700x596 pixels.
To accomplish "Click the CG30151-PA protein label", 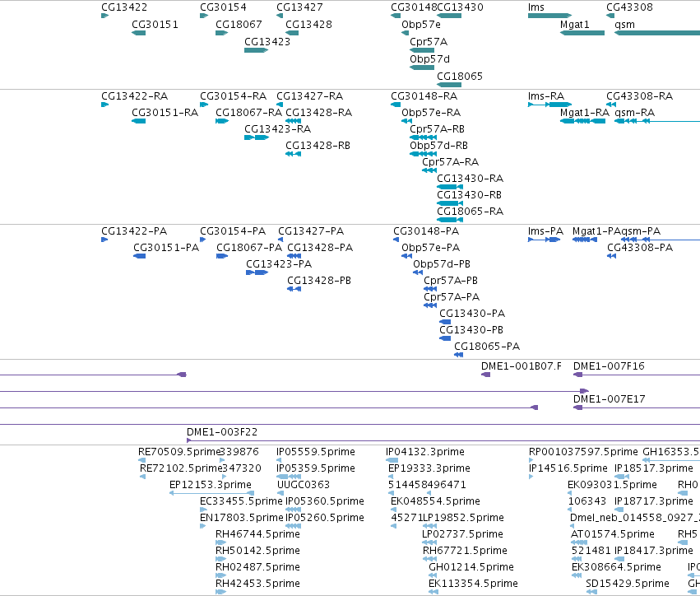I will (166, 248).
